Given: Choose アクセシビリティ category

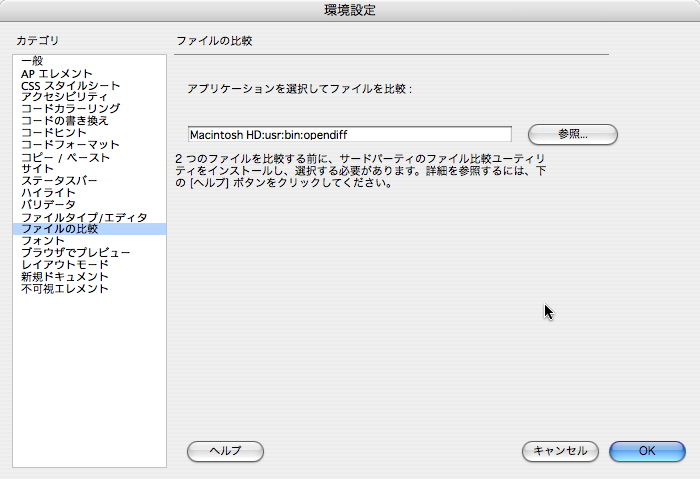Looking at the screenshot, I should (66, 97).
